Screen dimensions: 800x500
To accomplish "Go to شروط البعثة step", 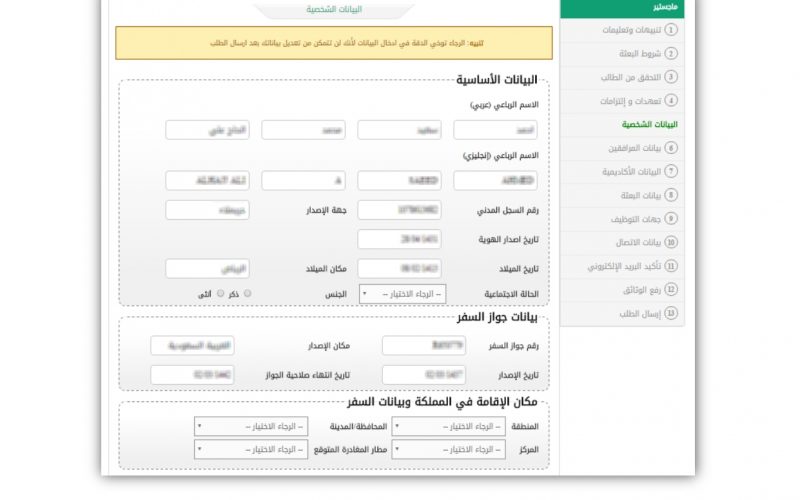I will tap(622, 53).
